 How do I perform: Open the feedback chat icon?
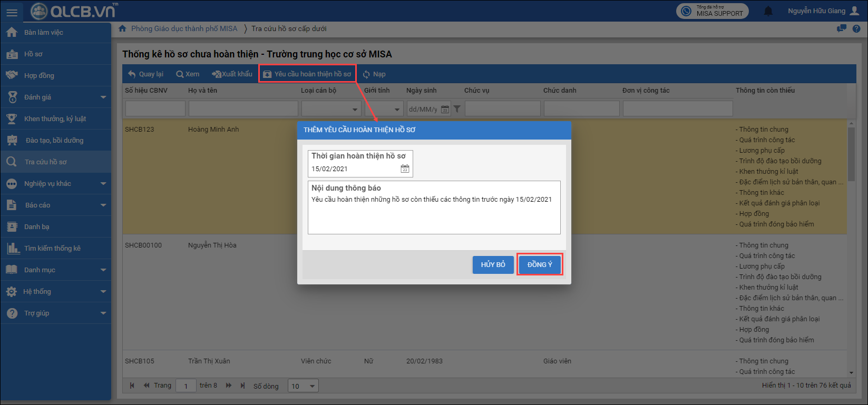(842, 28)
